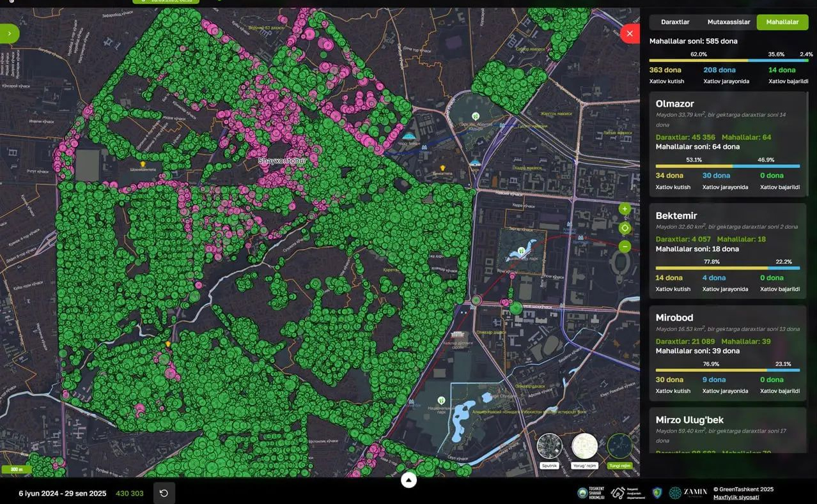Viewport: 817px width, 504px height.
Task: Close the panel with red X button
Action: point(630,34)
